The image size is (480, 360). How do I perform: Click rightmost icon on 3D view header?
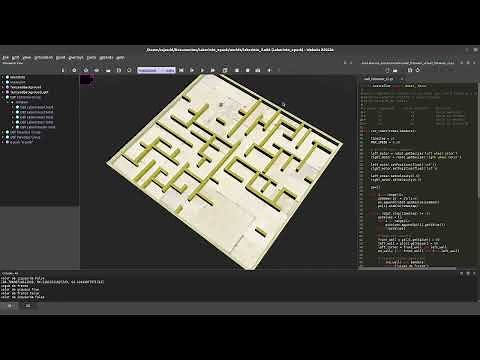[351, 62]
